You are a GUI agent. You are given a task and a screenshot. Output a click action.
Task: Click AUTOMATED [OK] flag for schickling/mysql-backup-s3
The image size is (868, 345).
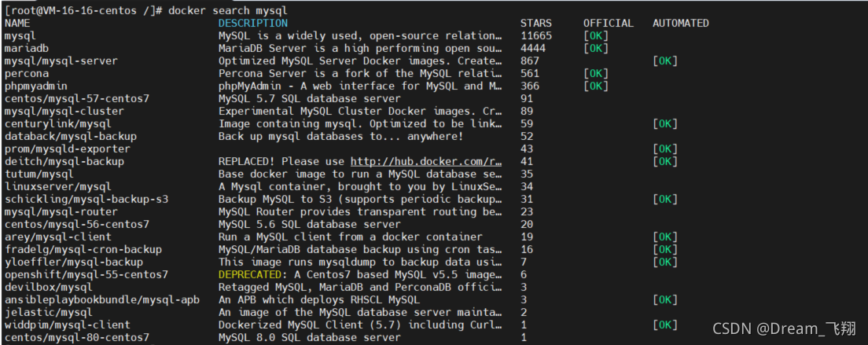click(665, 199)
